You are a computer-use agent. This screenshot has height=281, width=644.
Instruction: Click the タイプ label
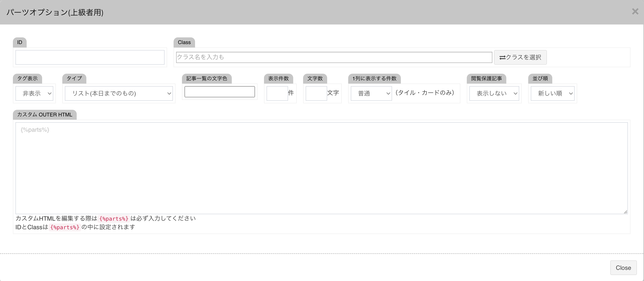(74, 78)
